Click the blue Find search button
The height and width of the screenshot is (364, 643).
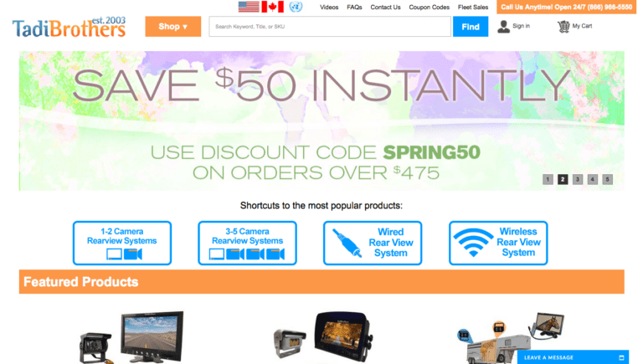coord(471,27)
